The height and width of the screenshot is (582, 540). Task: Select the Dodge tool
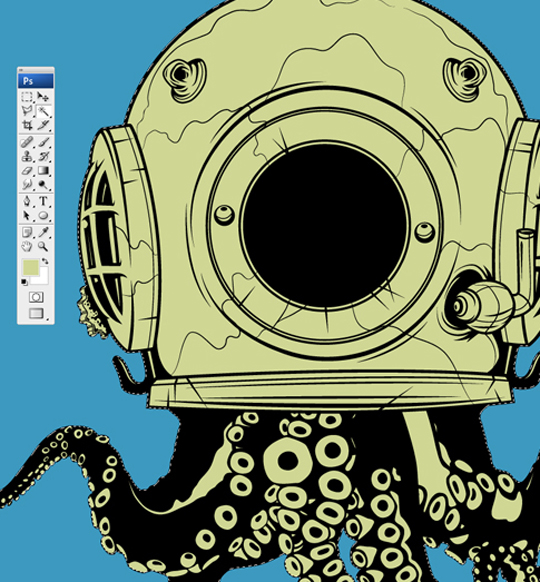[x=43, y=184]
